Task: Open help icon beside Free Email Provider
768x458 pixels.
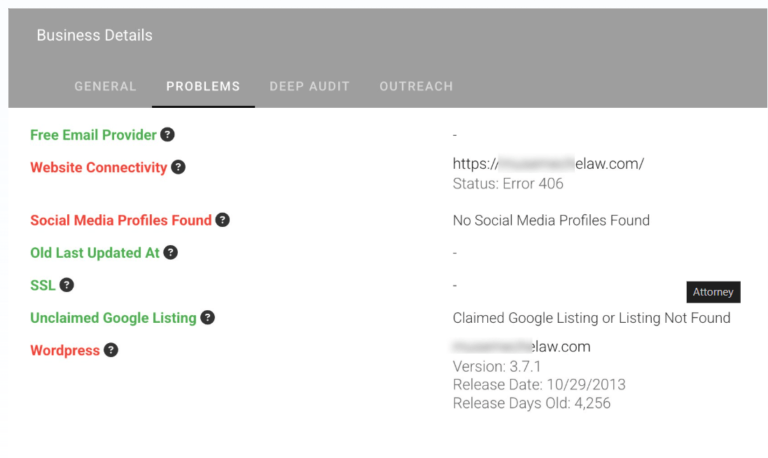Action: 168,135
